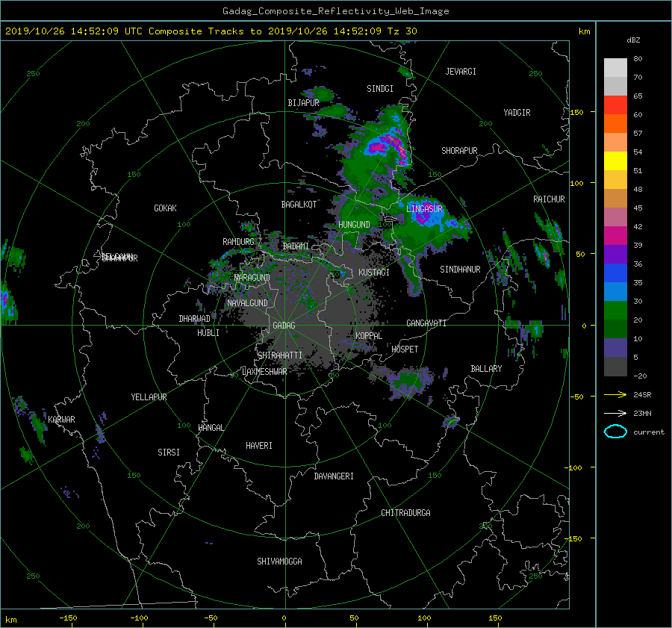This screenshot has height=628, width=672.
Task: Click the HUNGUND city label
Action: pos(354,225)
